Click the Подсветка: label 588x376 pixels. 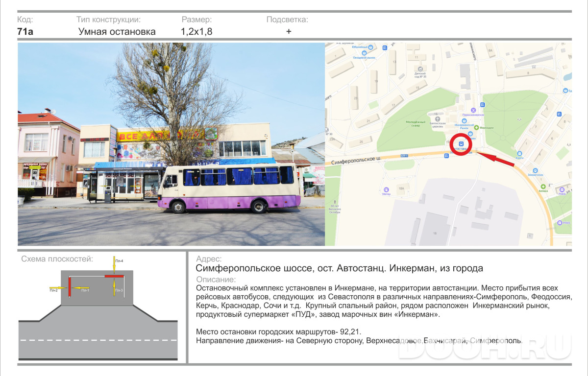[287, 20]
